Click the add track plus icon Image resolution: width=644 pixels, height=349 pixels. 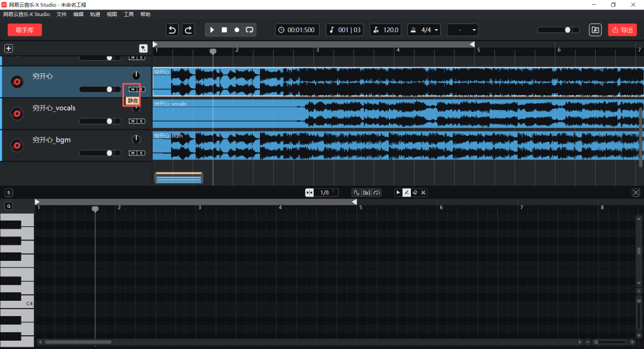pyautogui.click(x=8, y=49)
